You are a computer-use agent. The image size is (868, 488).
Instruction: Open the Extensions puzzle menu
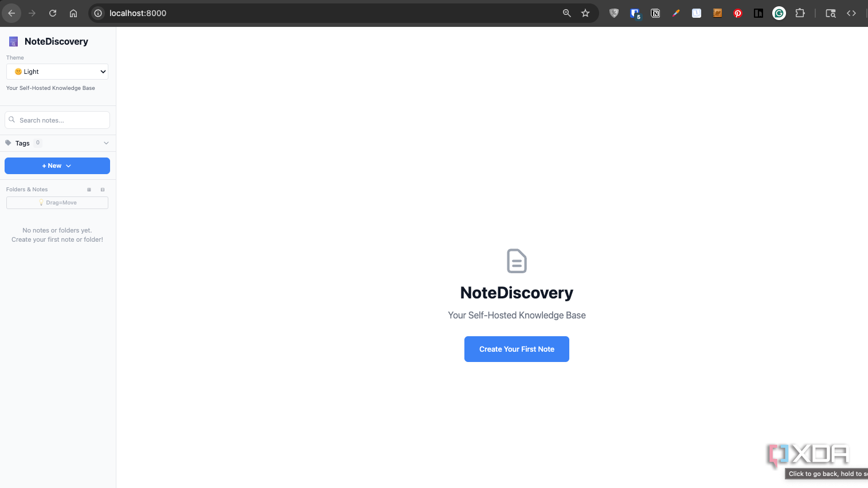800,13
